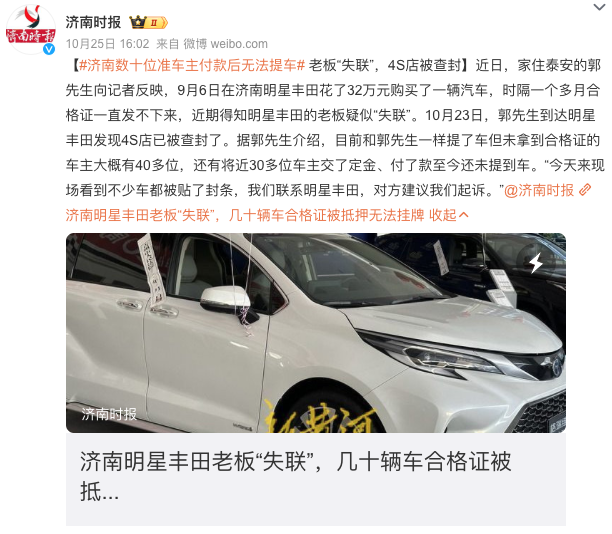Click the gray card area below the title

(x=316, y=515)
